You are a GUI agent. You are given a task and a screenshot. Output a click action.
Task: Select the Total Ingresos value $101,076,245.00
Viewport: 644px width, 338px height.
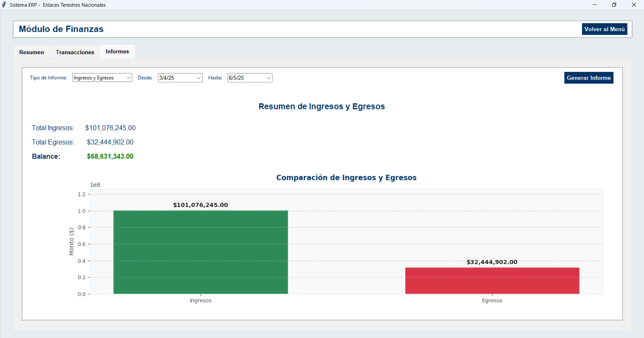click(x=110, y=128)
